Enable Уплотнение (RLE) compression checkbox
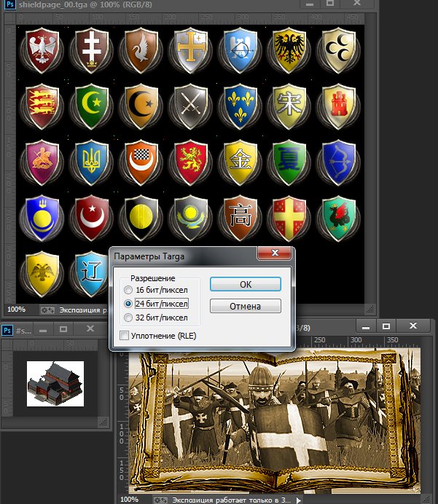438x504 pixels. pyautogui.click(x=124, y=336)
